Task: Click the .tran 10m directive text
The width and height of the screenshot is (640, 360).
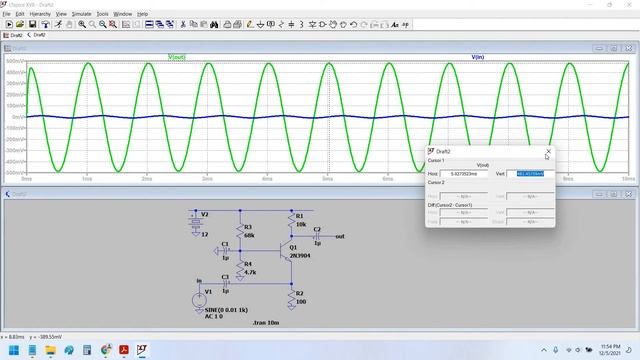Action: [266, 322]
